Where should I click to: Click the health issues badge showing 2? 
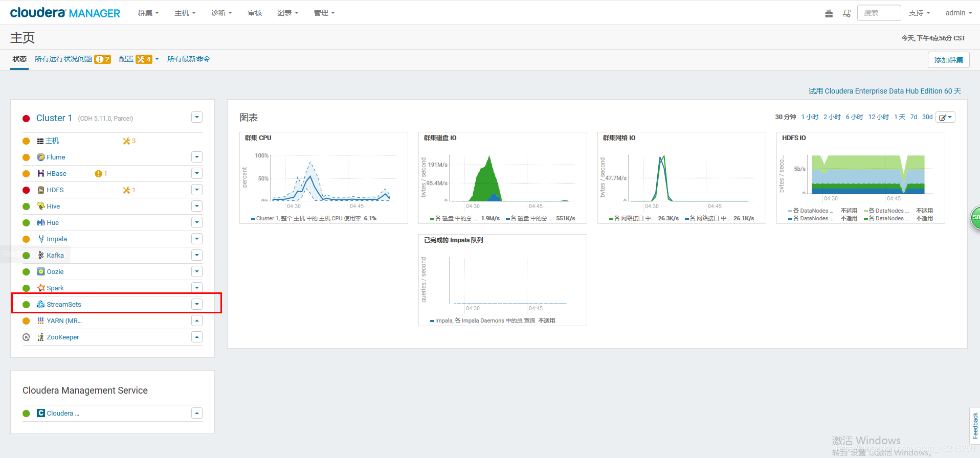coord(102,59)
